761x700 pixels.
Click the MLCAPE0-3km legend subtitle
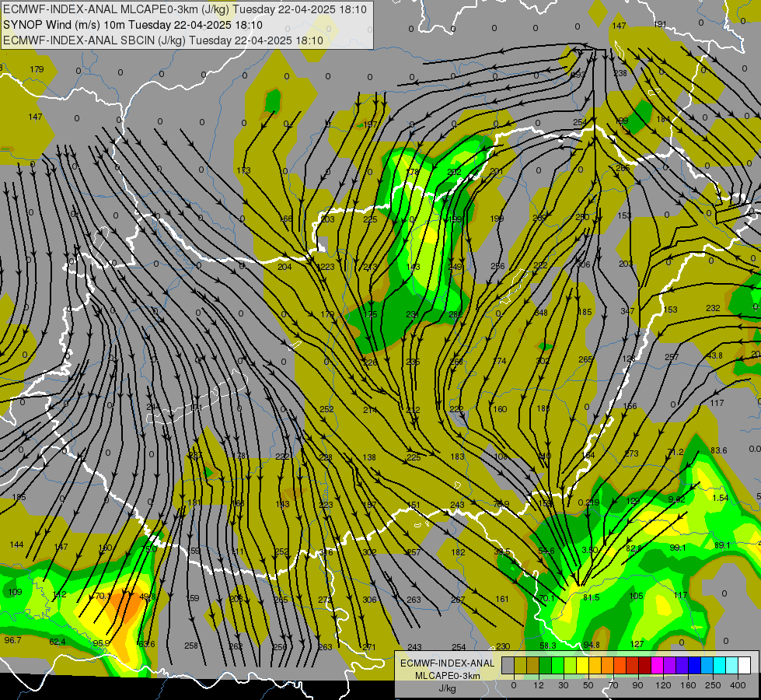pos(448,676)
